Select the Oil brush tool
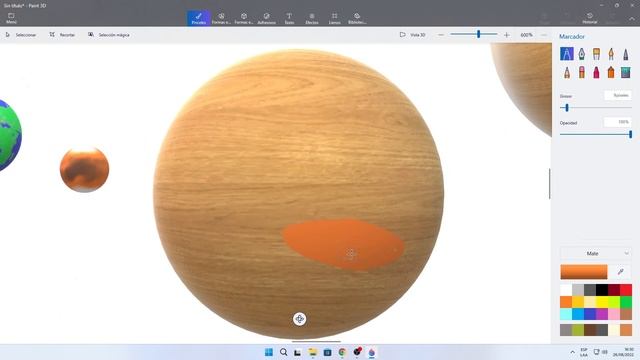Viewport: 640px width, 360px height. click(x=596, y=54)
